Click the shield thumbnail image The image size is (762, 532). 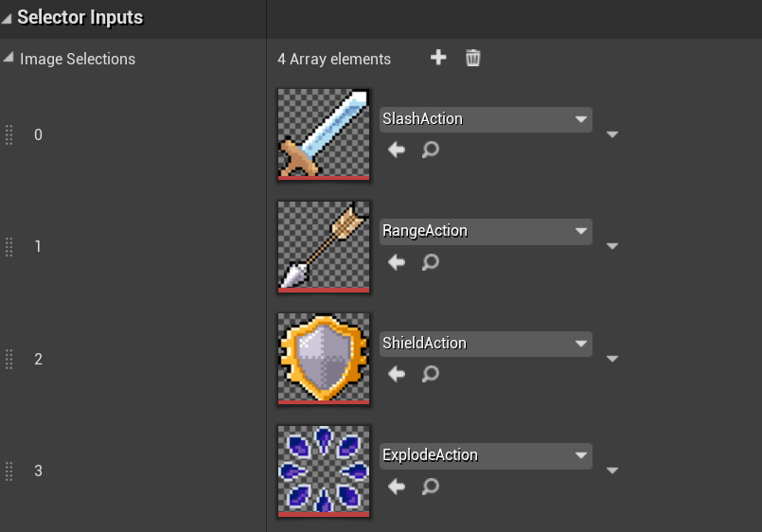click(324, 357)
